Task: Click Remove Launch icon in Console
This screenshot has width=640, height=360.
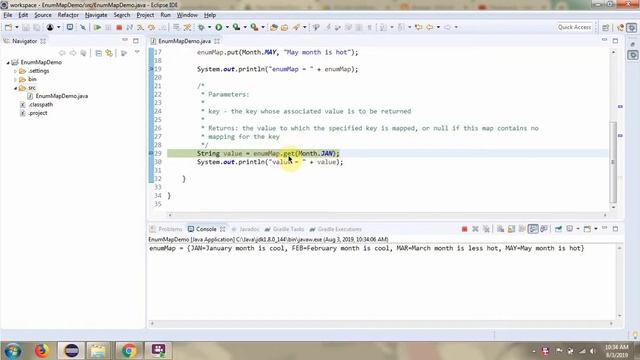Action: [475, 229]
